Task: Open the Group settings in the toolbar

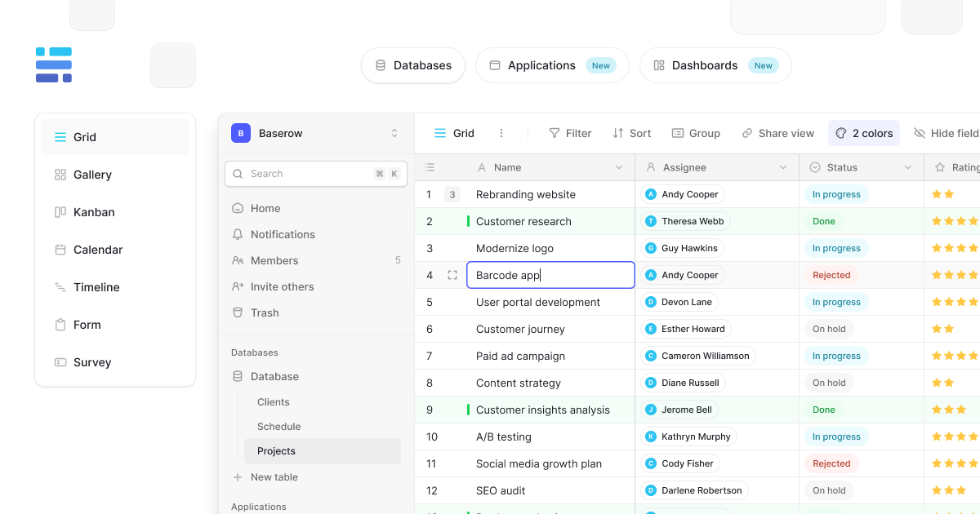Action: pos(696,132)
